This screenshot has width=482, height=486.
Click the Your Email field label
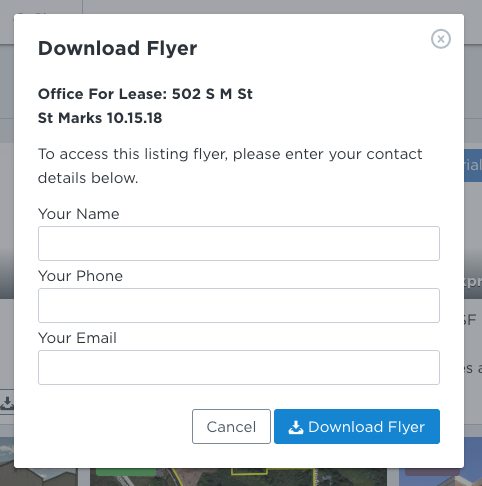(x=77, y=338)
